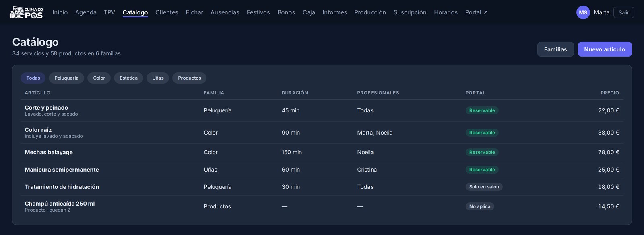Screen dimensions: 644x235
Task: Click the Cristina professionals cell
Action: 367,170
